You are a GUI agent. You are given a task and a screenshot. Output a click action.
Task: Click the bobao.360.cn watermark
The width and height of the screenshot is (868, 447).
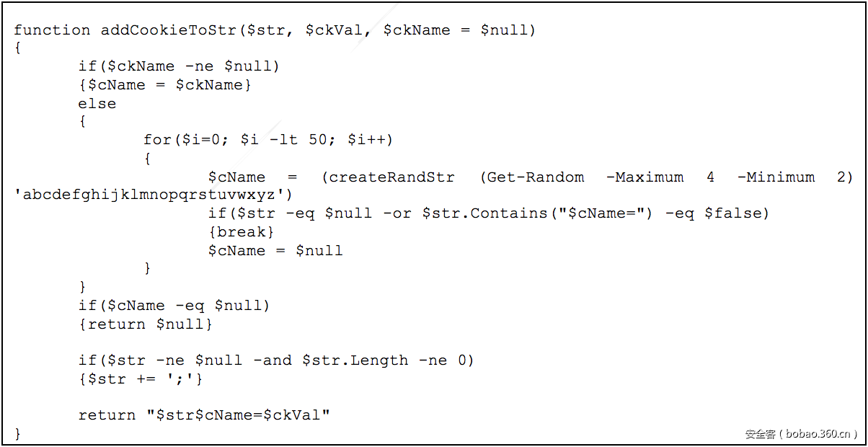801,434
